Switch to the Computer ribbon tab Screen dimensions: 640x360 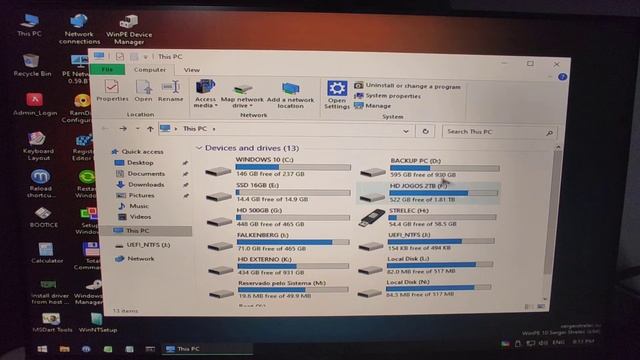click(150, 70)
